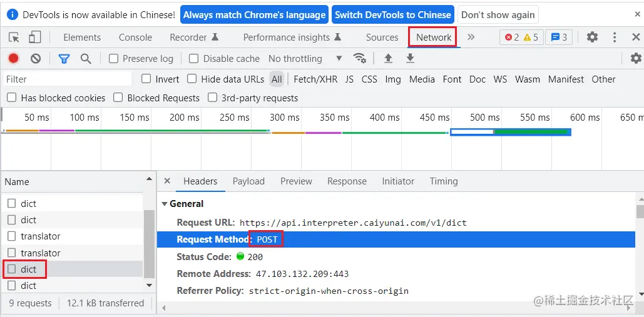Viewport: 644px width, 317px height.
Task: Switch to the Preview tab
Action: coord(296,181)
